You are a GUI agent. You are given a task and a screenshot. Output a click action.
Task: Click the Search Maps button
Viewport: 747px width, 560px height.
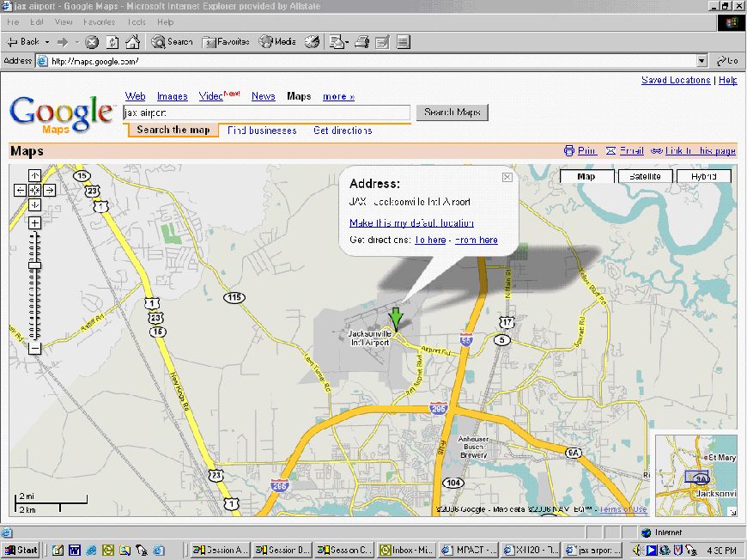[x=452, y=113]
